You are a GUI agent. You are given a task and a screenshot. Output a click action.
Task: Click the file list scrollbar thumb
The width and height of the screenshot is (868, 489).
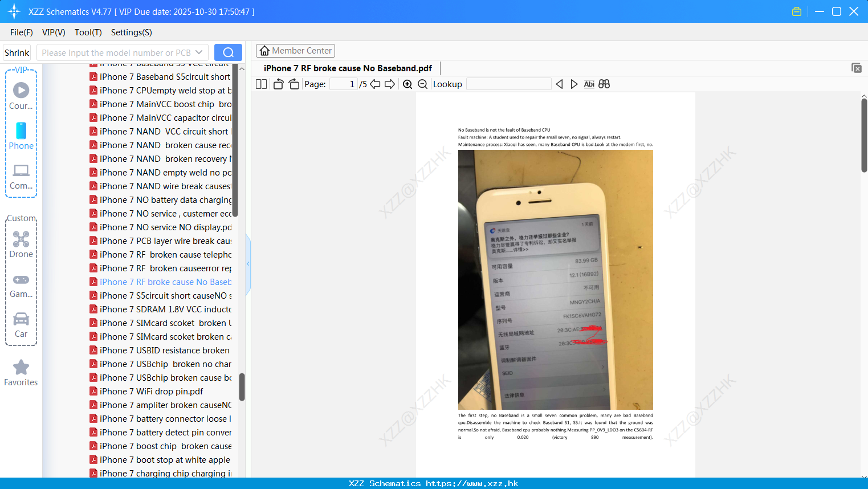(242, 386)
